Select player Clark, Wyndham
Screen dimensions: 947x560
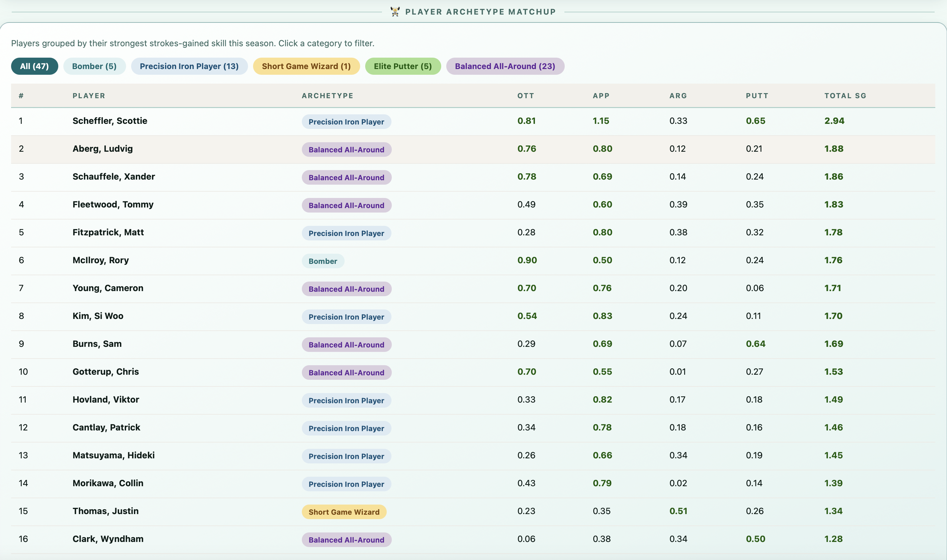pos(108,539)
